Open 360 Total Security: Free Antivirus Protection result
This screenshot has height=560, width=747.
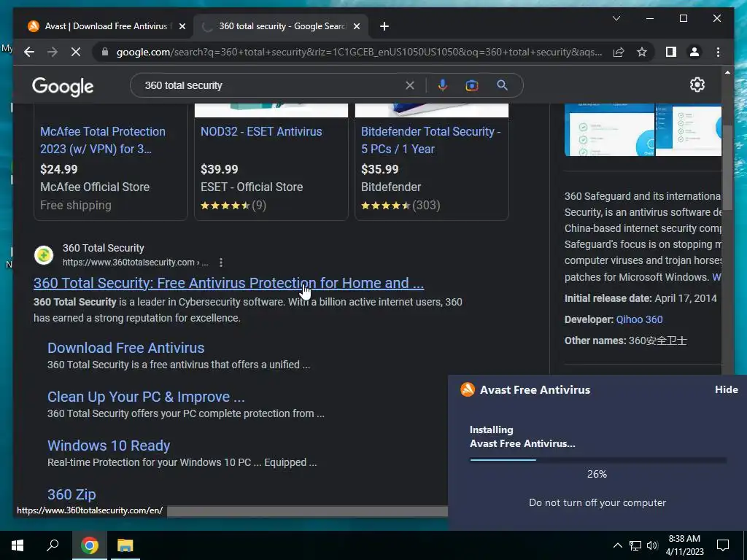point(228,283)
